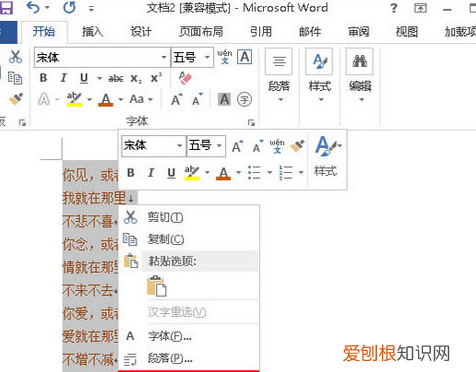Screen dimensions: 476x372
Task: Toggle Underline in ribbon font group
Action: [x=84, y=78]
